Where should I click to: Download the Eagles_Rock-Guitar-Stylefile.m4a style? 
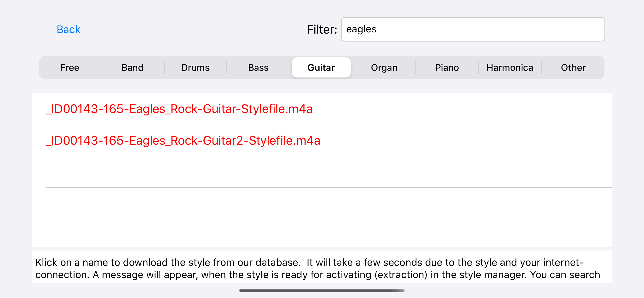(179, 109)
